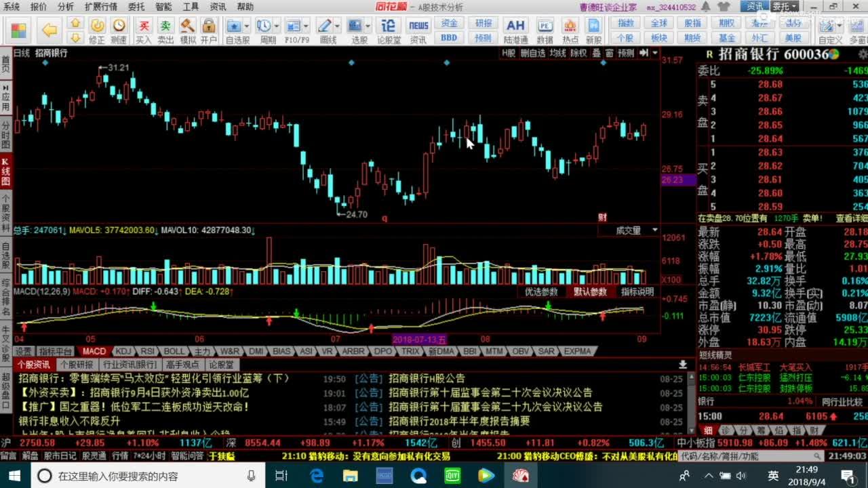Click the yellow up arrow icon
Screen dimensions: 868x488
tap(76, 23)
